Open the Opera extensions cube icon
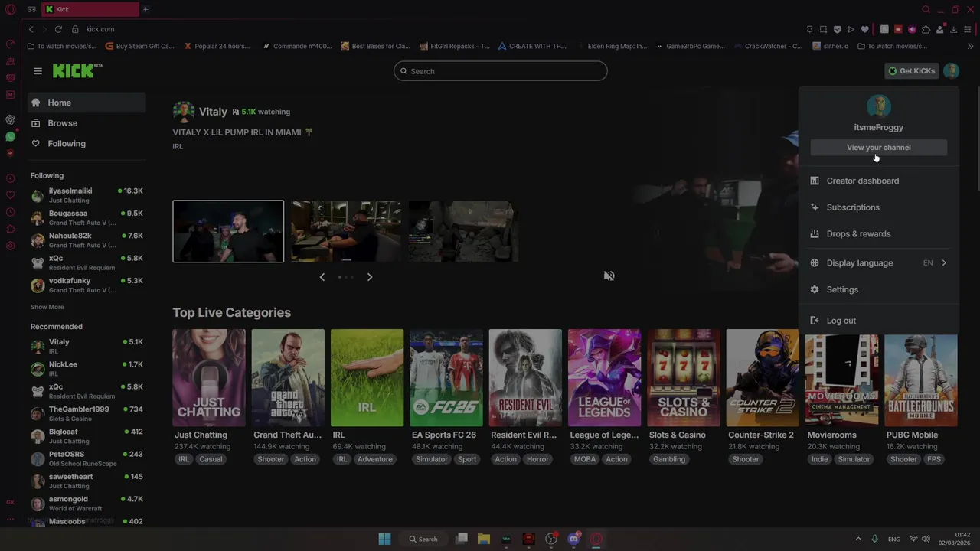980x551 pixels. point(926,29)
